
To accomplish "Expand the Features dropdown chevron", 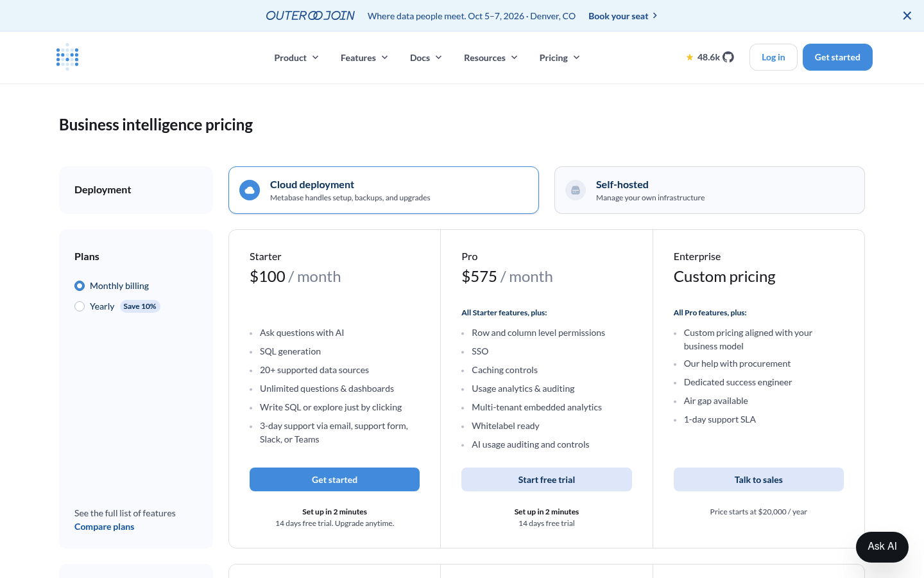I will 384,58.
